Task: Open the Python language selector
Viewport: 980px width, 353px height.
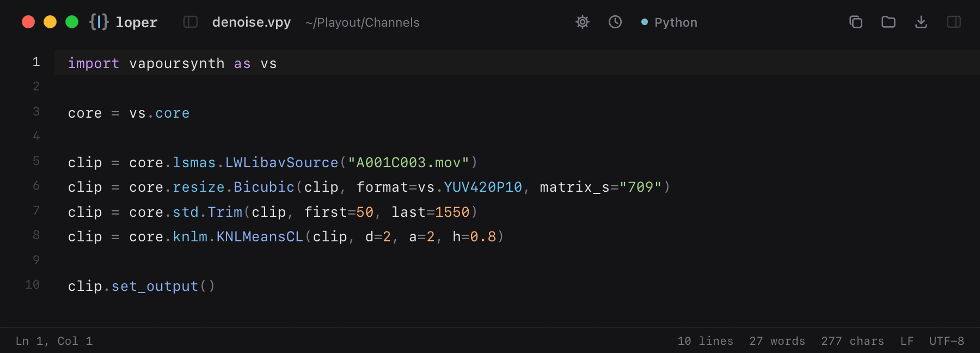Action: [x=669, y=22]
